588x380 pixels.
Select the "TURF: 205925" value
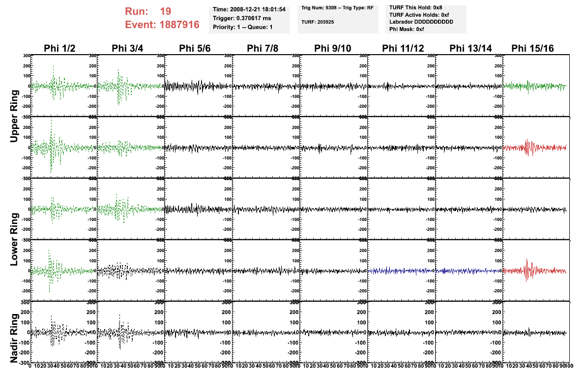click(x=317, y=22)
